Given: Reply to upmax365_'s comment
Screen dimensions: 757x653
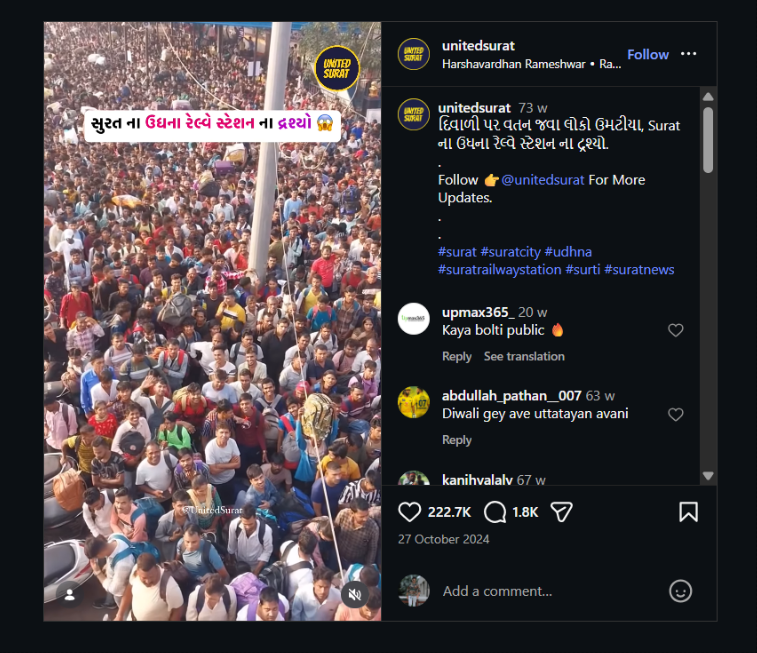Looking at the screenshot, I should [x=457, y=357].
